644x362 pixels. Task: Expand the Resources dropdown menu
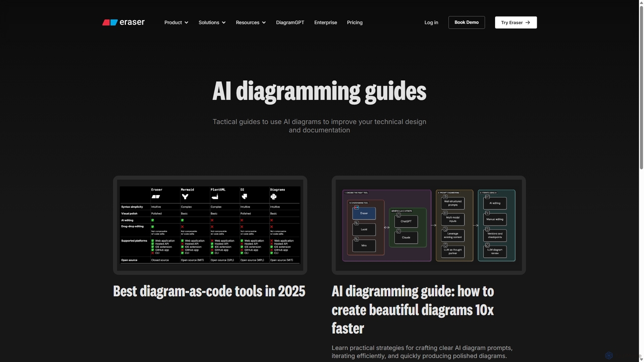click(x=251, y=23)
